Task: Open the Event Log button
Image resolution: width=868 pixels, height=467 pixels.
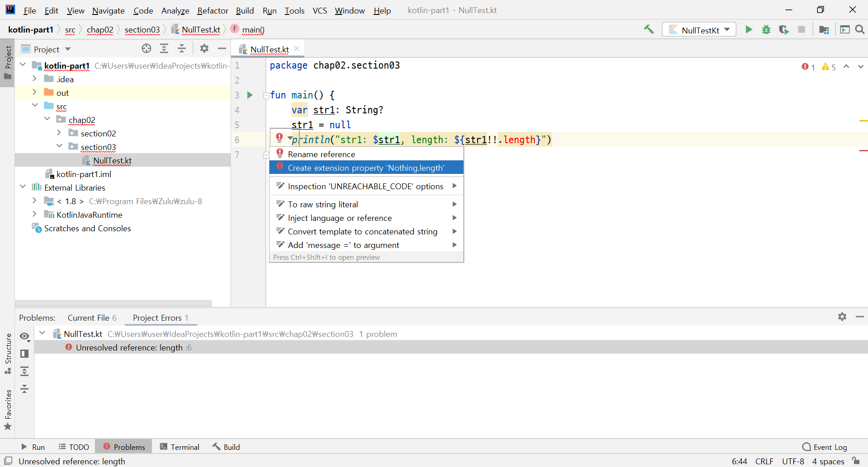Action: (825, 447)
